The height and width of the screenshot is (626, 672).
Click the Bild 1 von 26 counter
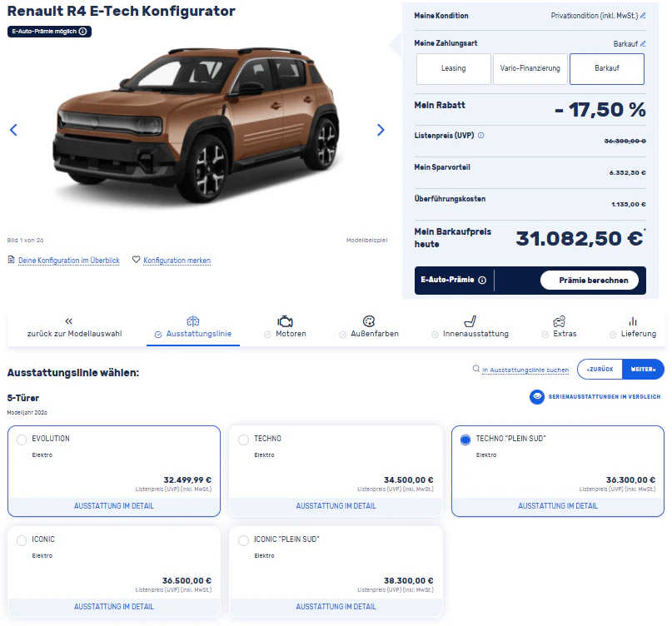click(x=25, y=240)
